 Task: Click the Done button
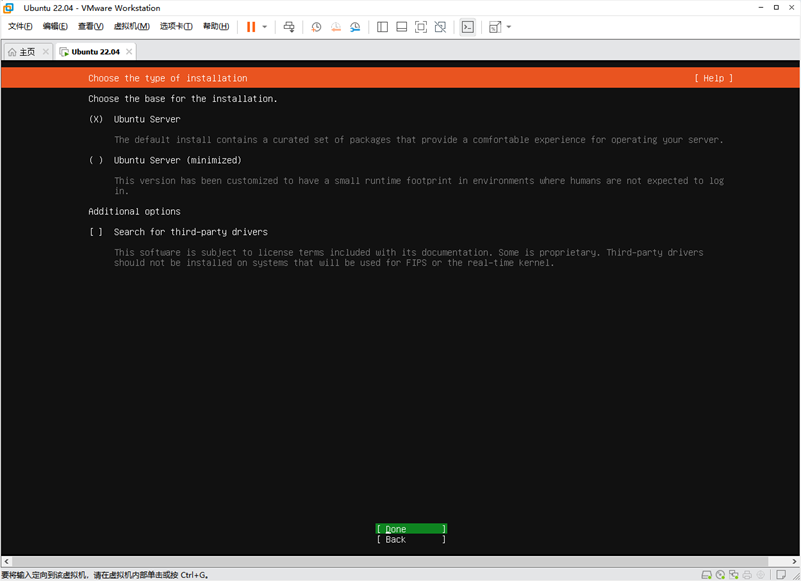pyautogui.click(x=411, y=529)
